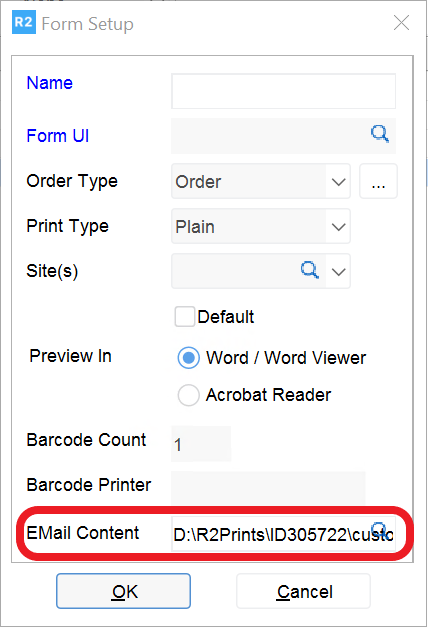Click the Site(s) text box
Screen dimensions: 428x628
[x=236, y=271]
